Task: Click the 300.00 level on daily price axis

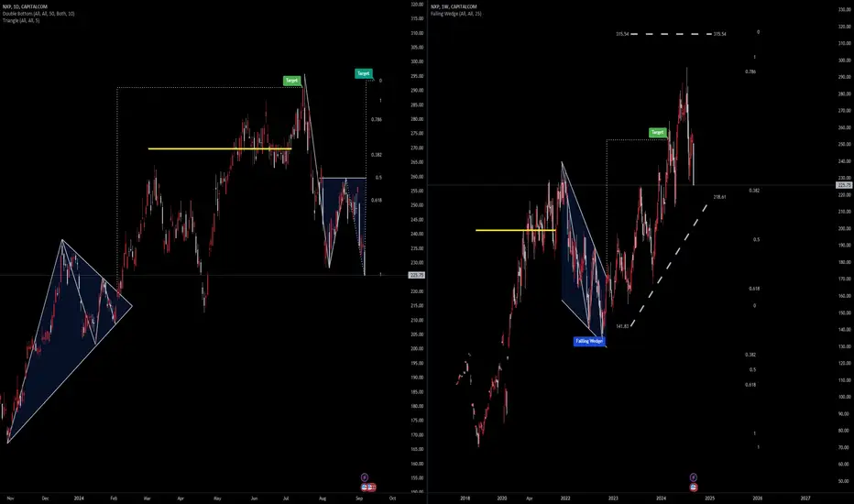Action: (417, 61)
